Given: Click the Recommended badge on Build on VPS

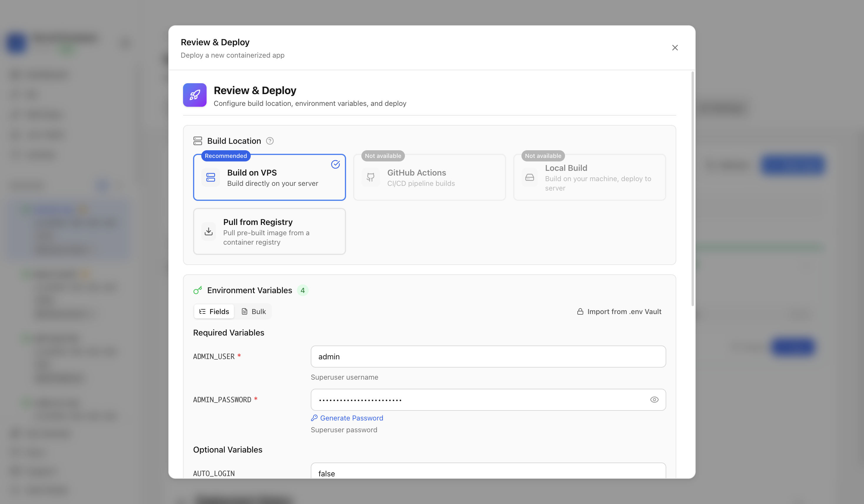Looking at the screenshot, I should click(x=226, y=156).
